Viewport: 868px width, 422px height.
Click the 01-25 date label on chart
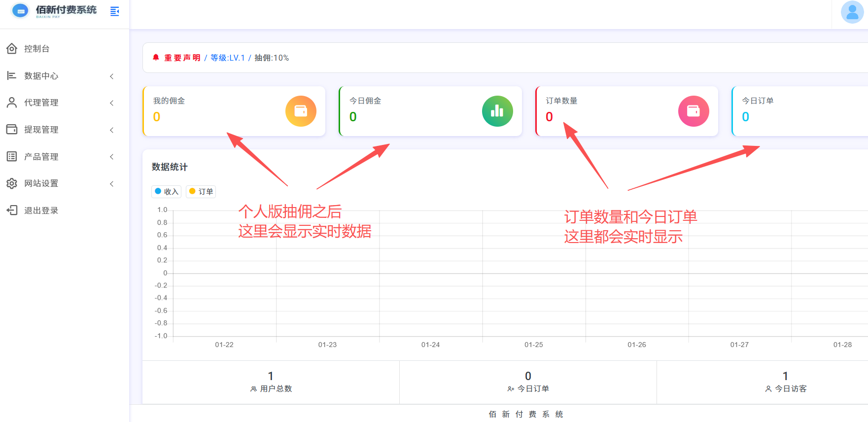pos(534,345)
